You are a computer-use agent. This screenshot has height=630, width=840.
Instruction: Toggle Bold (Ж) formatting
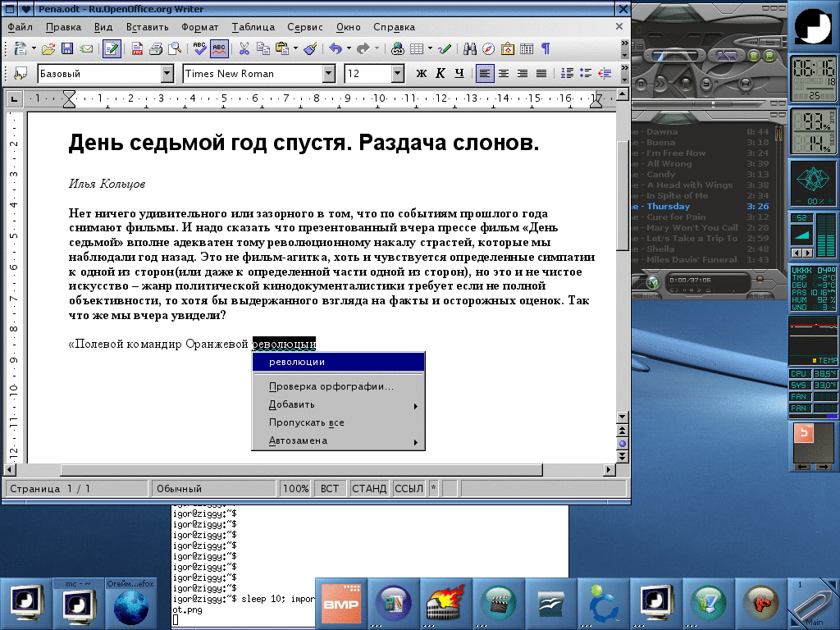[422, 73]
